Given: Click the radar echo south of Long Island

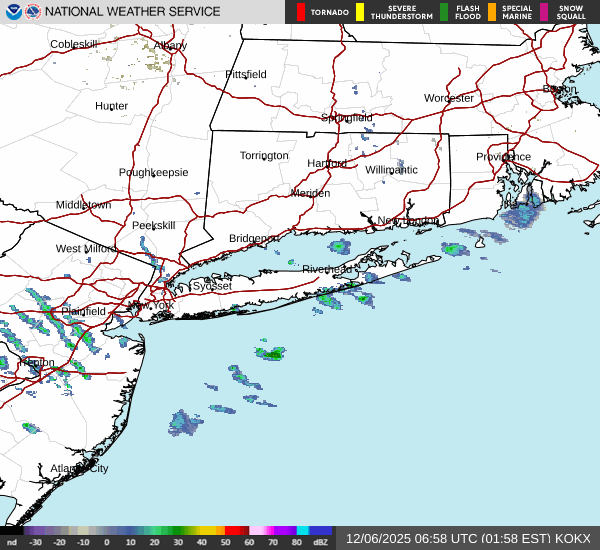Looking at the screenshot, I should 271,353.
